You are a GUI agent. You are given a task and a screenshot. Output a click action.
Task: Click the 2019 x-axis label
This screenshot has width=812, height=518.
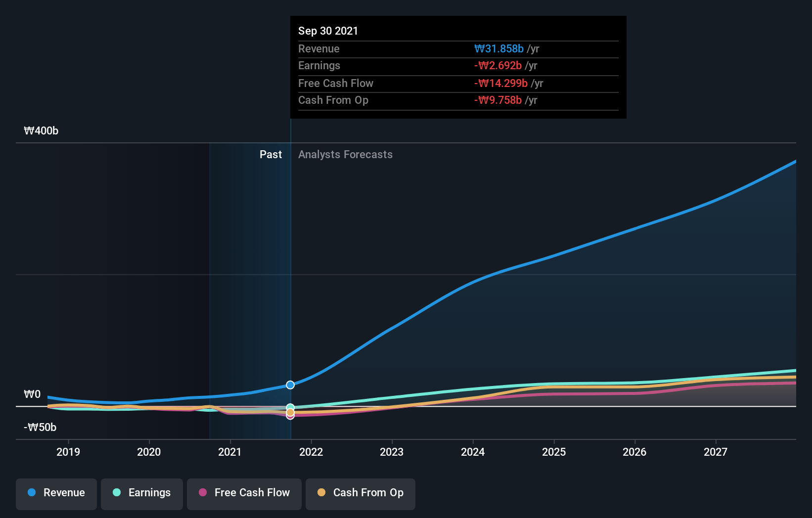point(68,452)
